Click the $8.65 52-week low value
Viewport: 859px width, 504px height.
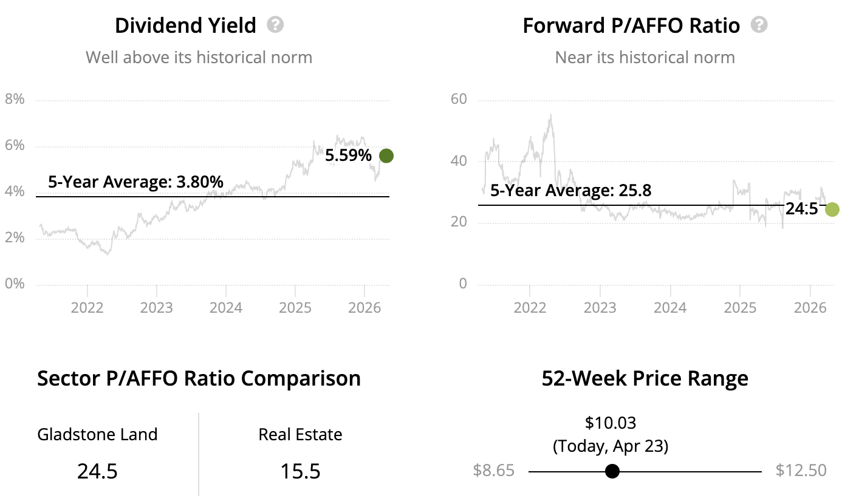493,471
